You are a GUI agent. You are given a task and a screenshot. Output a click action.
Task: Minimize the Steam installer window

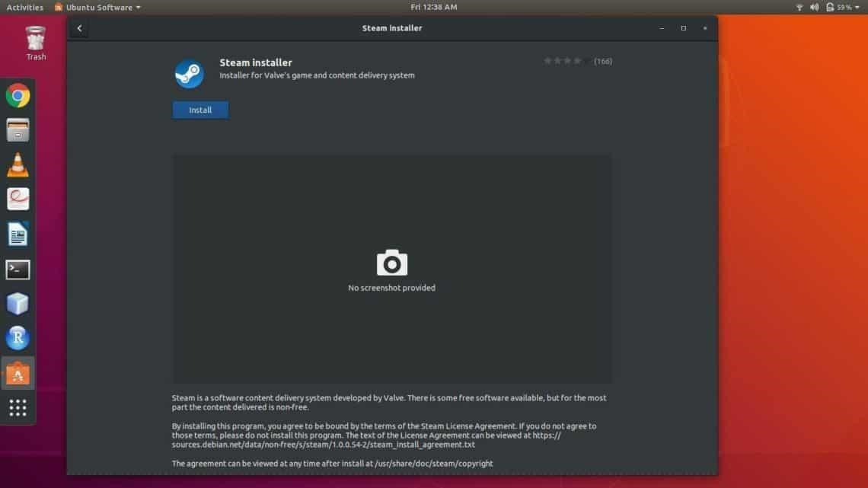[x=662, y=28]
